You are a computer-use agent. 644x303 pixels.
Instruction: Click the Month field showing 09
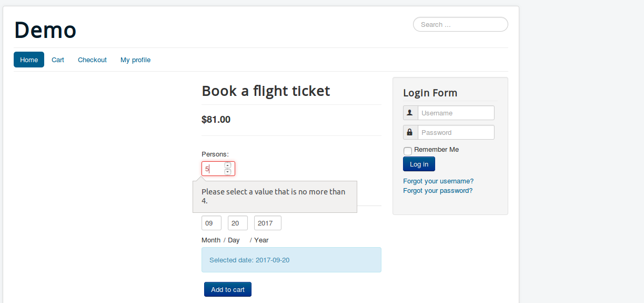pos(211,223)
